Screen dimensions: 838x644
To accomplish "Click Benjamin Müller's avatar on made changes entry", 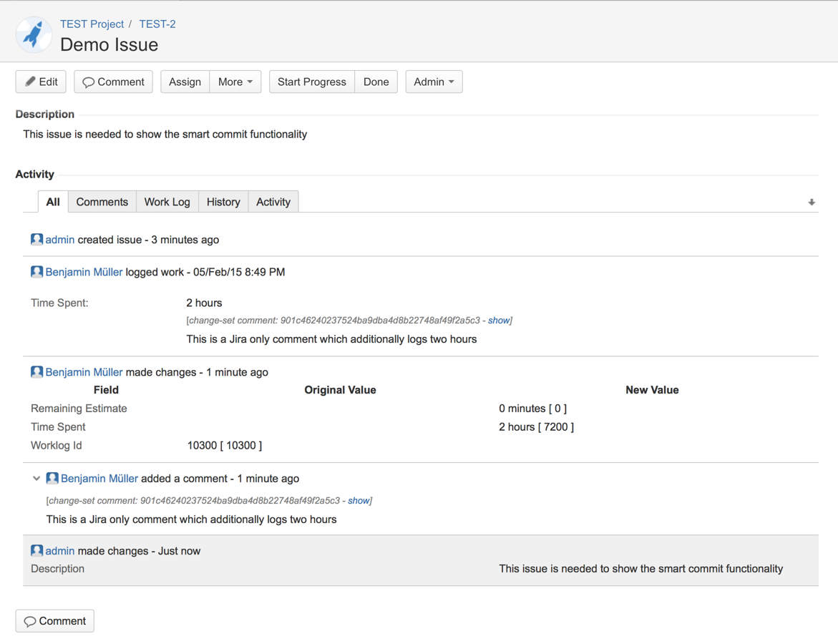I will click(x=36, y=372).
